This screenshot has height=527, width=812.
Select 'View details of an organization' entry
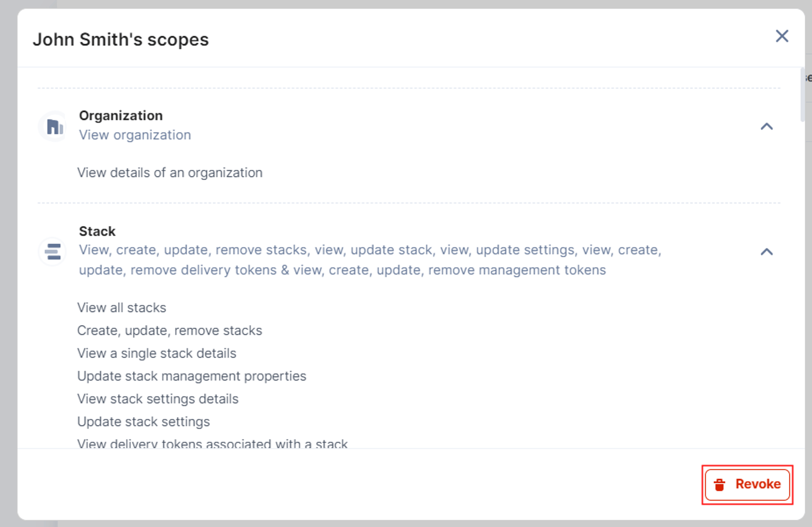pyautogui.click(x=170, y=173)
